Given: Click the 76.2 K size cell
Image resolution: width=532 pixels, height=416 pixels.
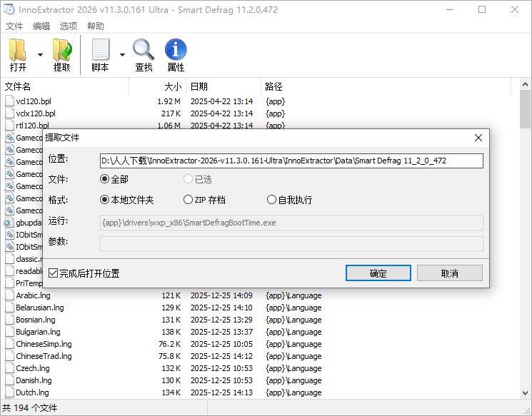Looking at the screenshot, I should 169,344.
